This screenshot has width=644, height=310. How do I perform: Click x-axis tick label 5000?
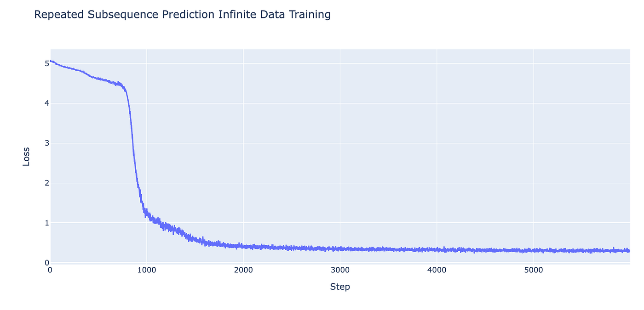click(x=534, y=270)
